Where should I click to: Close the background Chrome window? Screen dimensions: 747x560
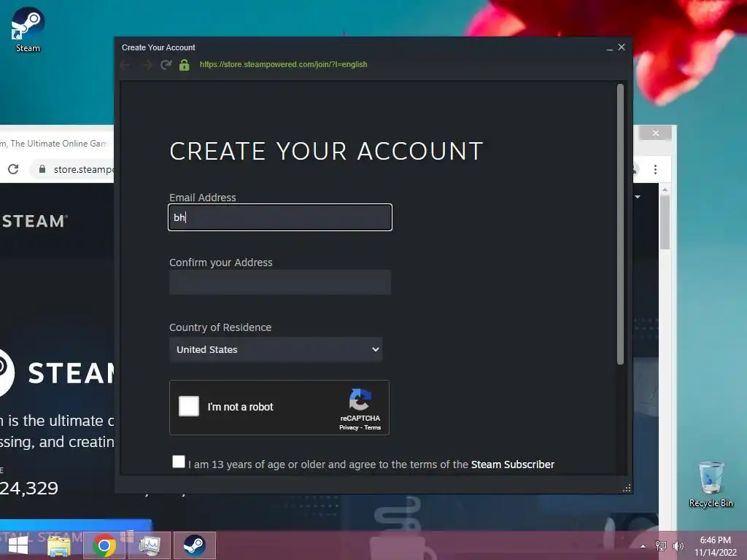pyautogui.click(x=656, y=133)
